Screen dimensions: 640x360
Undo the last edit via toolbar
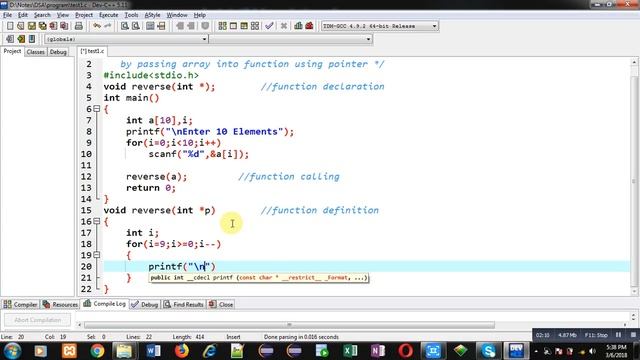(x=97, y=26)
